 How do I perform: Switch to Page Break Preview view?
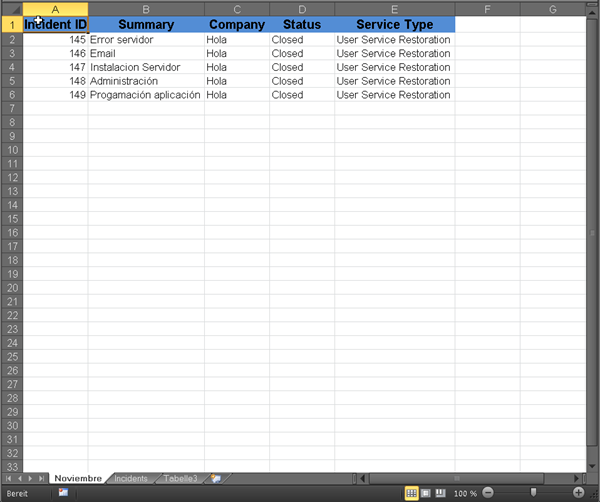pyautogui.click(x=439, y=493)
